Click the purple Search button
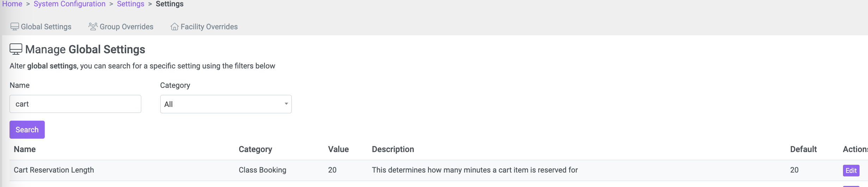The height and width of the screenshot is (187, 868). tap(27, 129)
